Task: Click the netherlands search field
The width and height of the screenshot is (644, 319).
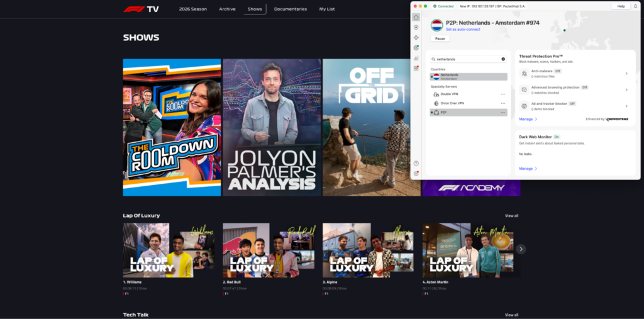Action: [468, 59]
